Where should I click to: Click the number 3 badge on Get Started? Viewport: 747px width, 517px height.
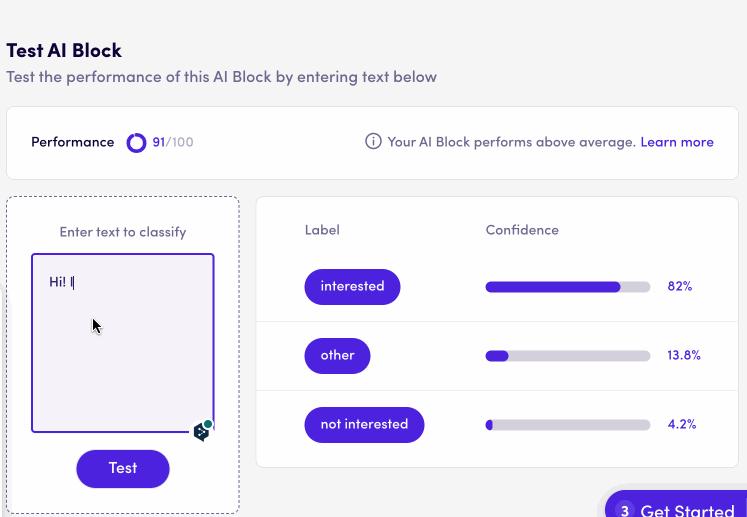(625, 510)
